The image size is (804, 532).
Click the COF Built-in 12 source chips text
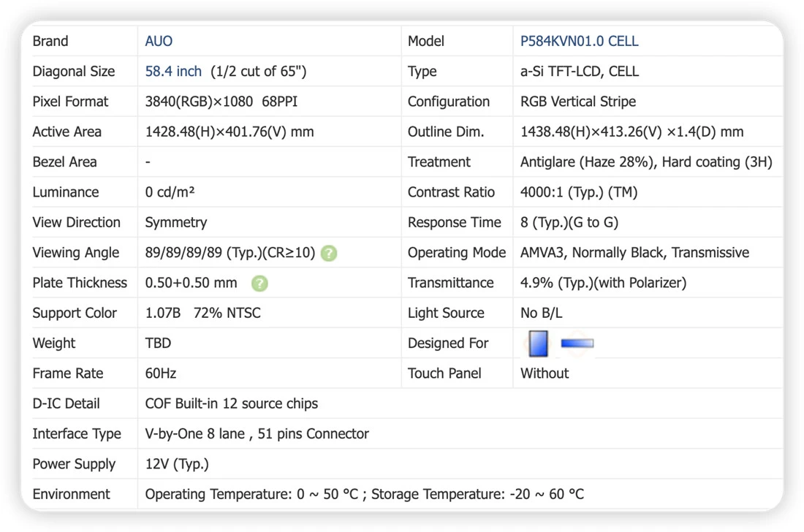point(231,404)
